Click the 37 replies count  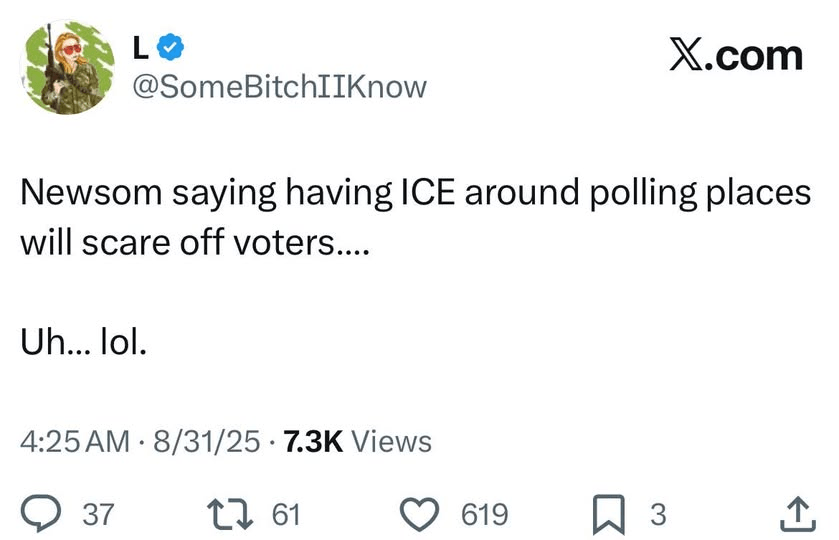[97, 514]
